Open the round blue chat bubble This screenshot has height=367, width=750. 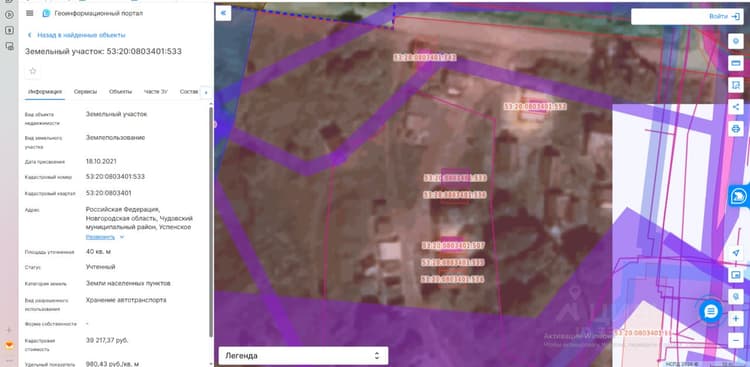711,311
